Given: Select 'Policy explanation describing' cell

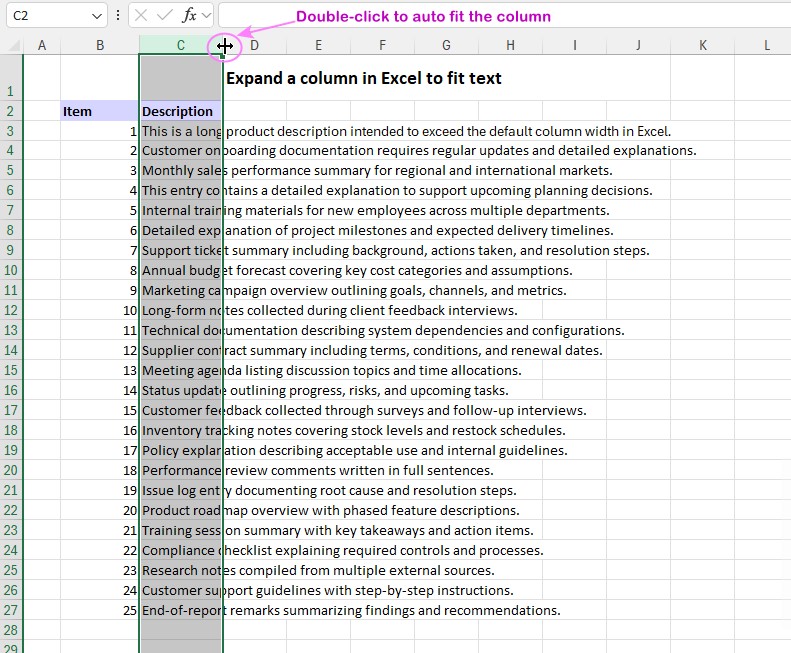Looking at the screenshot, I should pos(181,450).
